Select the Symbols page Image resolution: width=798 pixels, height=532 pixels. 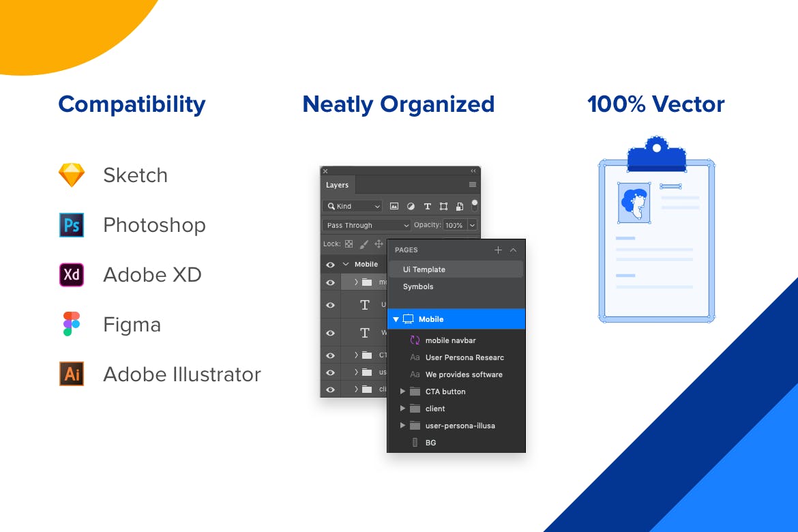[x=418, y=286]
